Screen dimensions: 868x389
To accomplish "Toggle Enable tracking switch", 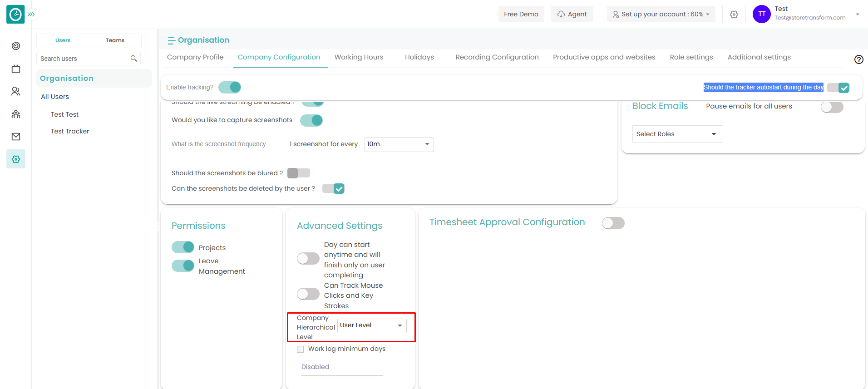I will coord(230,87).
